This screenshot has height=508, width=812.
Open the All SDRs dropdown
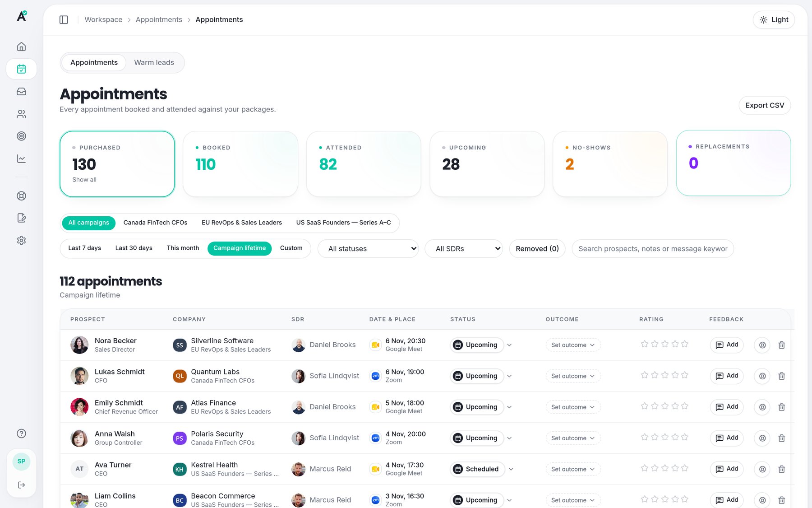pyautogui.click(x=464, y=249)
